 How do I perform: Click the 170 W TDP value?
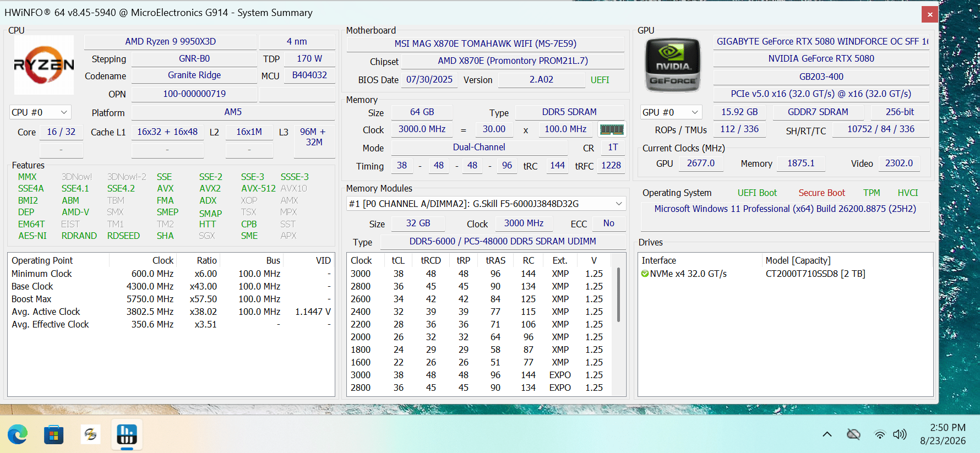[x=309, y=58]
